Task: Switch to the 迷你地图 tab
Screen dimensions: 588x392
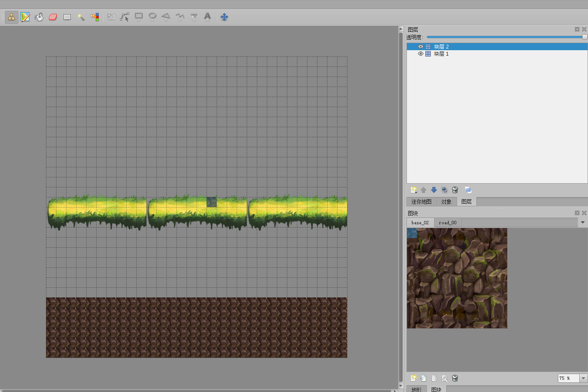Action: [421, 202]
